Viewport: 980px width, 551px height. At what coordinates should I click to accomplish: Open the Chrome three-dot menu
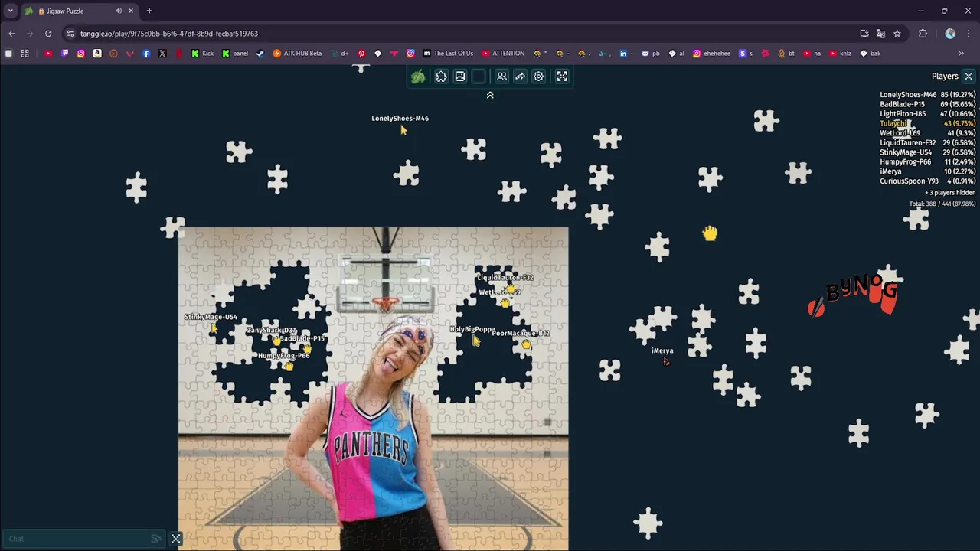tap(969, 34)
